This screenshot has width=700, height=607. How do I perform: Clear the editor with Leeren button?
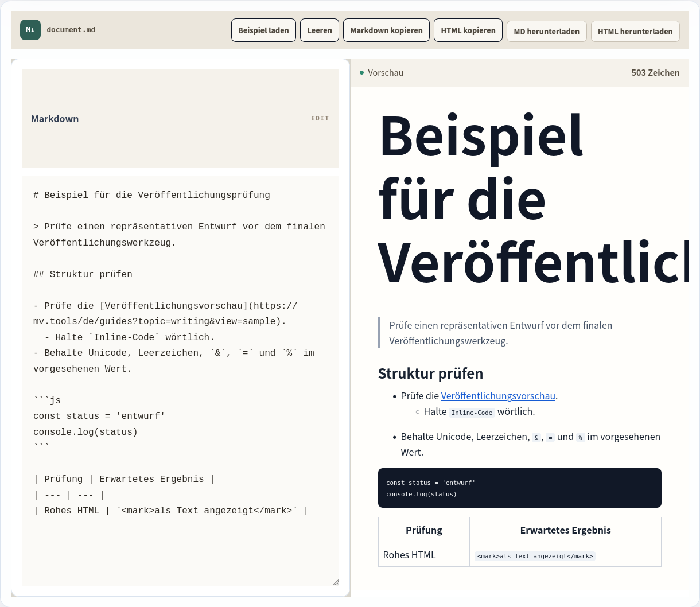(x=320, y=30)
